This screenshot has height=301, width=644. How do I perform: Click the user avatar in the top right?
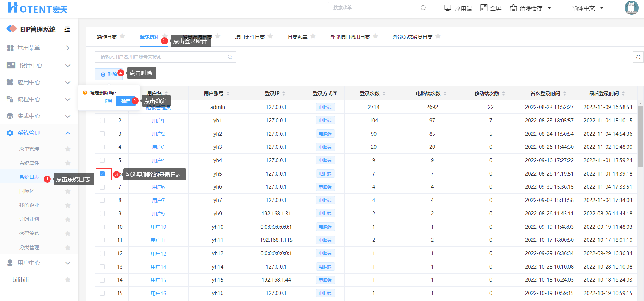coord(631,8)
